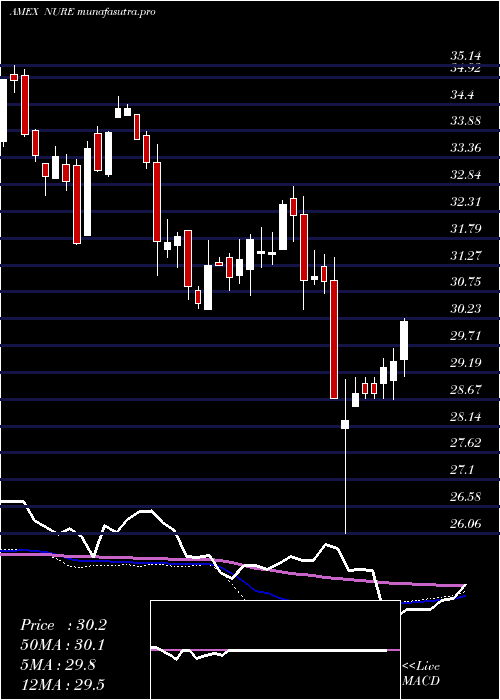Click the 12MA : 29.5 readout
Image resolution: width=500 pixels, height=700 pixels.
click(x=62, y=684)
